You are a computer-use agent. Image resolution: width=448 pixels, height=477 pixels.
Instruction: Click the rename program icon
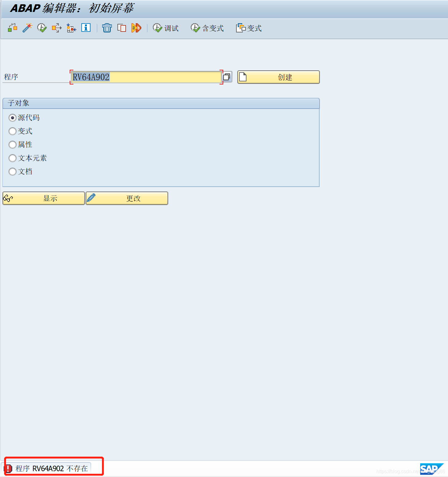tap(136, 28)
